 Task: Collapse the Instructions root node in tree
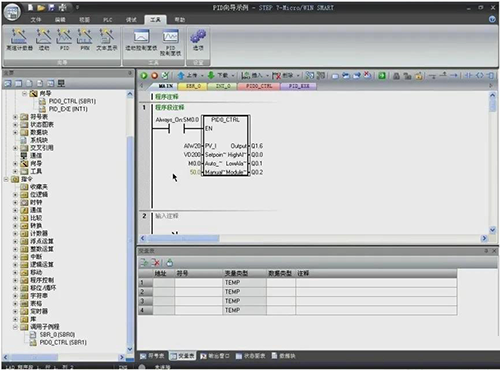pyautogui.click(x=6, y=179)
